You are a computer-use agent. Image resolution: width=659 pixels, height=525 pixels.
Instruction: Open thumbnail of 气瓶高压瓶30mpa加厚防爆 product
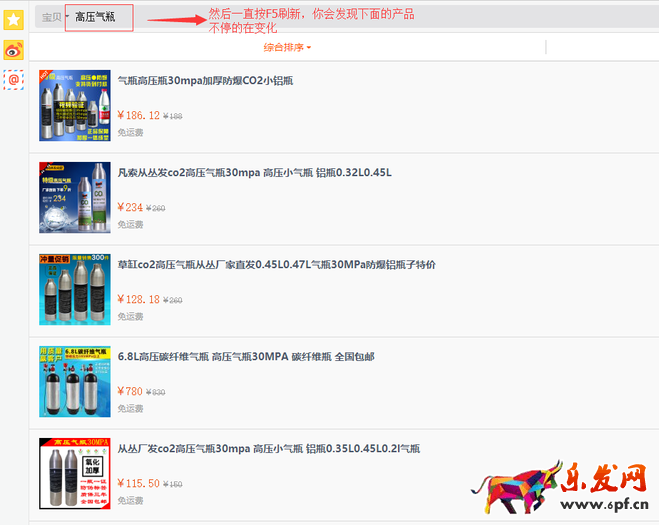[75, 106]
